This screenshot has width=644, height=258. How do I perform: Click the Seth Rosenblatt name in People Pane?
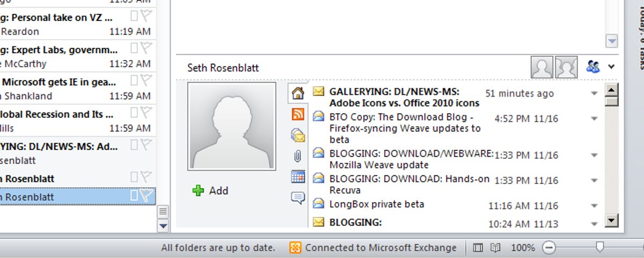(223, 68)
